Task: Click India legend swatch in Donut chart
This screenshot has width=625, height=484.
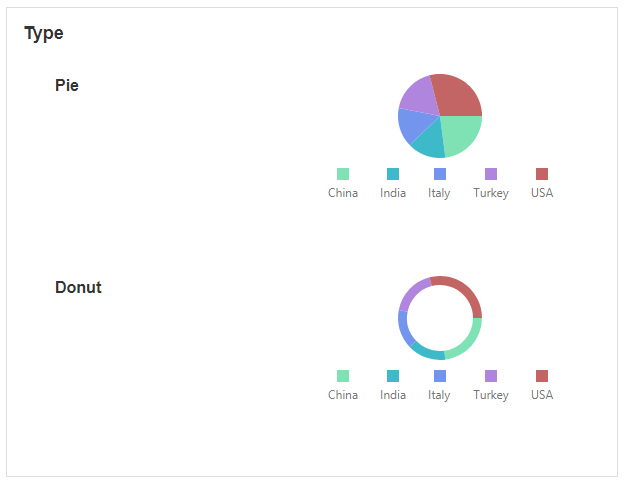Action: tap(393, 376)
